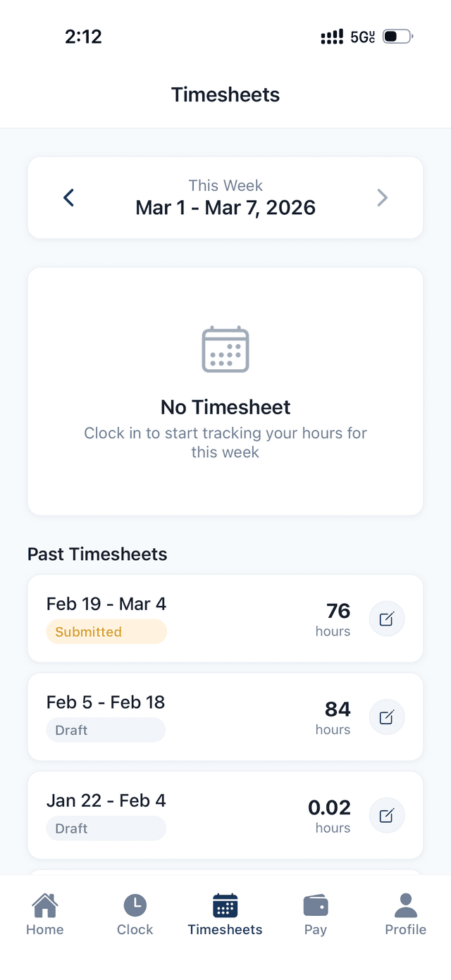451x980 pixels.
Task: Select the Draft badge on Feb 5 timesheet
Action: [106, 730]
